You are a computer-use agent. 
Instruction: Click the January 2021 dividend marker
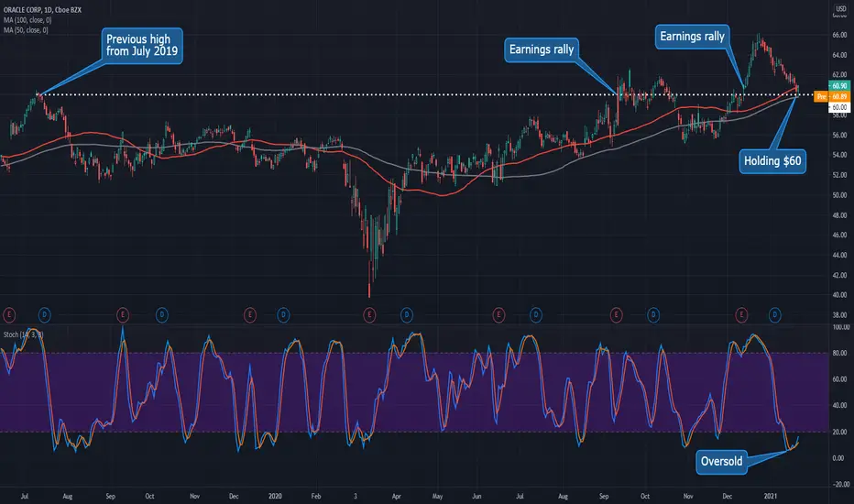(774, 314)
